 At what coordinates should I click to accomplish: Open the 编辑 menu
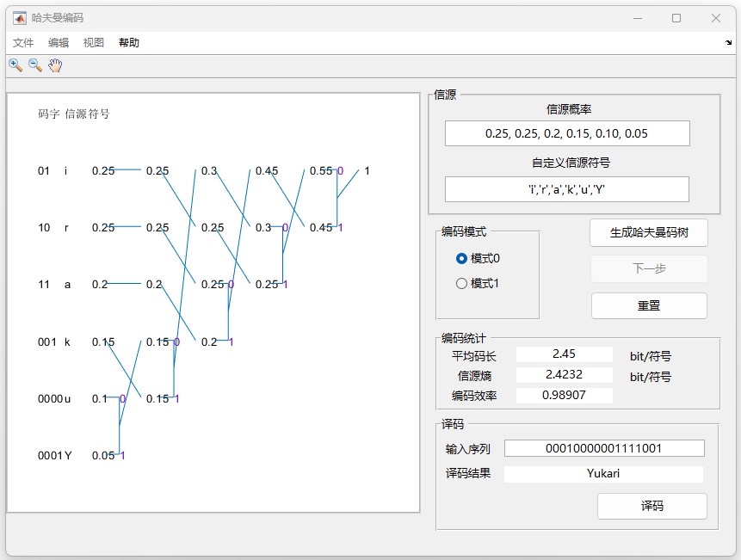click(x=59, y=42)
